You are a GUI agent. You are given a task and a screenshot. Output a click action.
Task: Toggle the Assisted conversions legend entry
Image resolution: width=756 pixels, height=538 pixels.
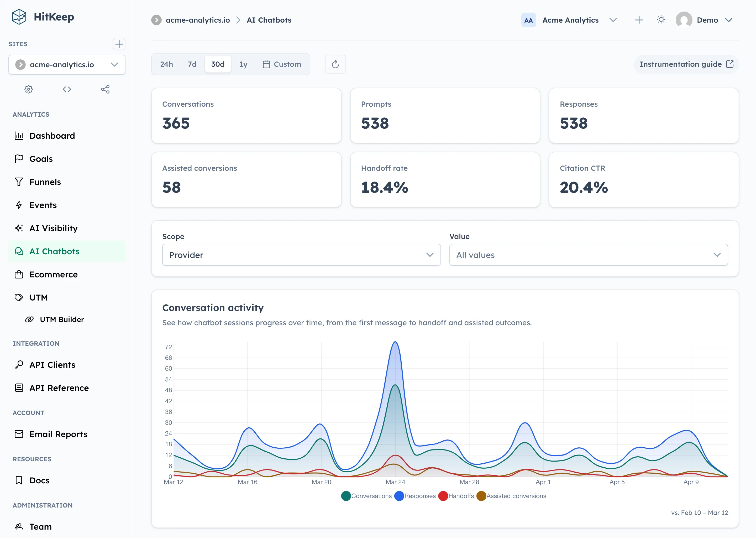481,496
